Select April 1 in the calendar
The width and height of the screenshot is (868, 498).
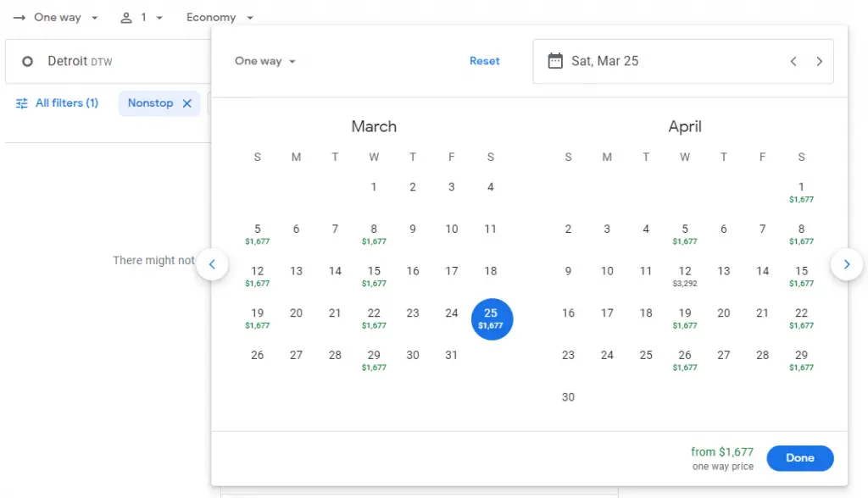pyautogui.click(x=801, y=192)
